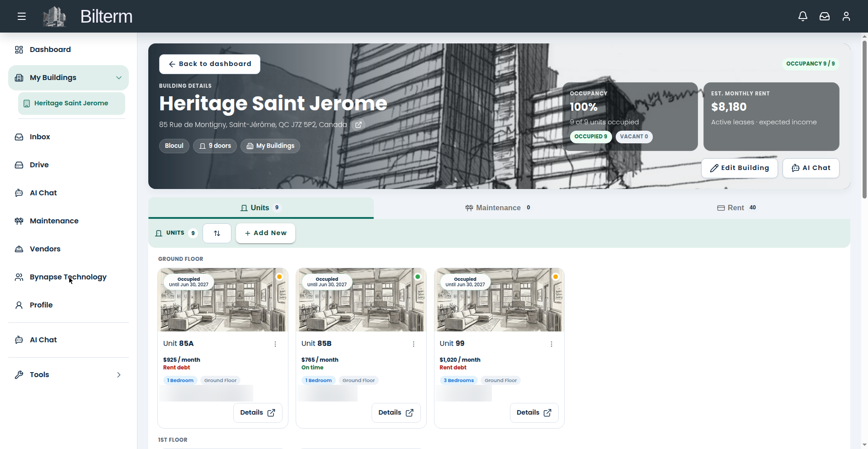This screenshot has width=868, height=449.
Task: Select Heritage Saint Jerome building
Action: 71,104
